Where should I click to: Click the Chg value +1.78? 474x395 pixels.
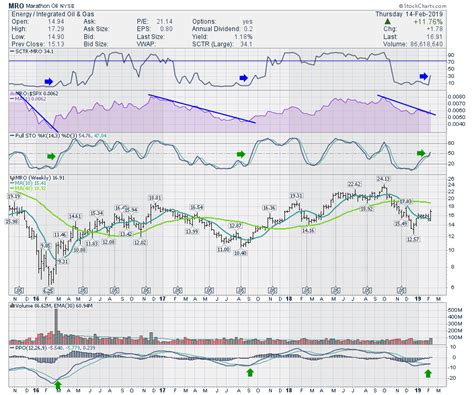[436, 29]
